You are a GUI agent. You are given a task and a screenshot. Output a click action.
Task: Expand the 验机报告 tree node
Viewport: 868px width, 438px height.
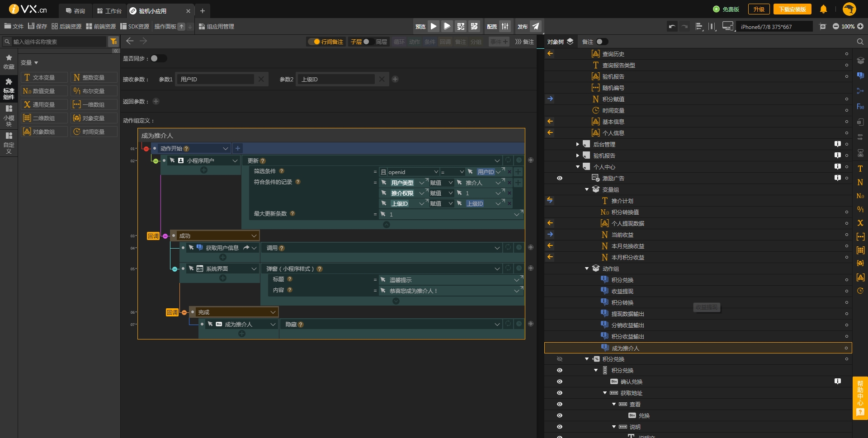[x=577, y=155]
